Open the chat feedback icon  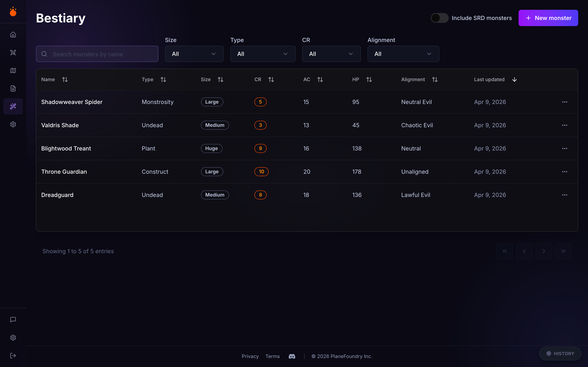pyautogui.click(x=13, y=320)
